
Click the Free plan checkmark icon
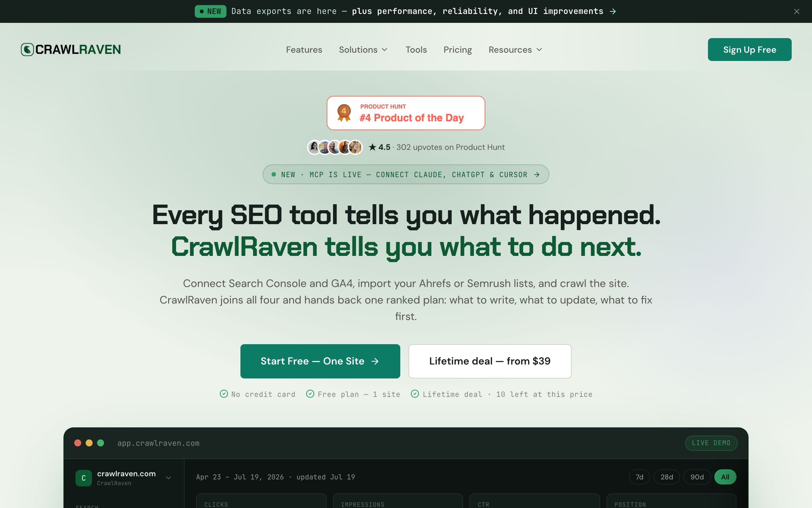310,394
